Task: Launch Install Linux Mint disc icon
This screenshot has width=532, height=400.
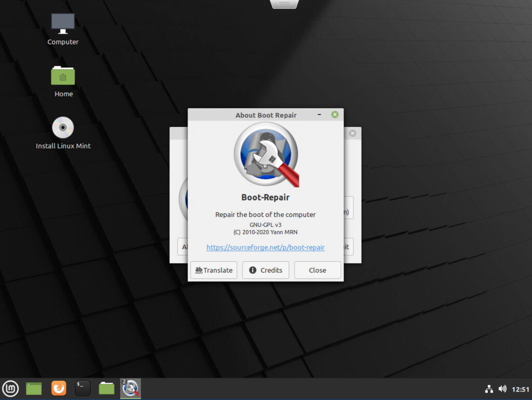Action: click(x=63, y=133)
